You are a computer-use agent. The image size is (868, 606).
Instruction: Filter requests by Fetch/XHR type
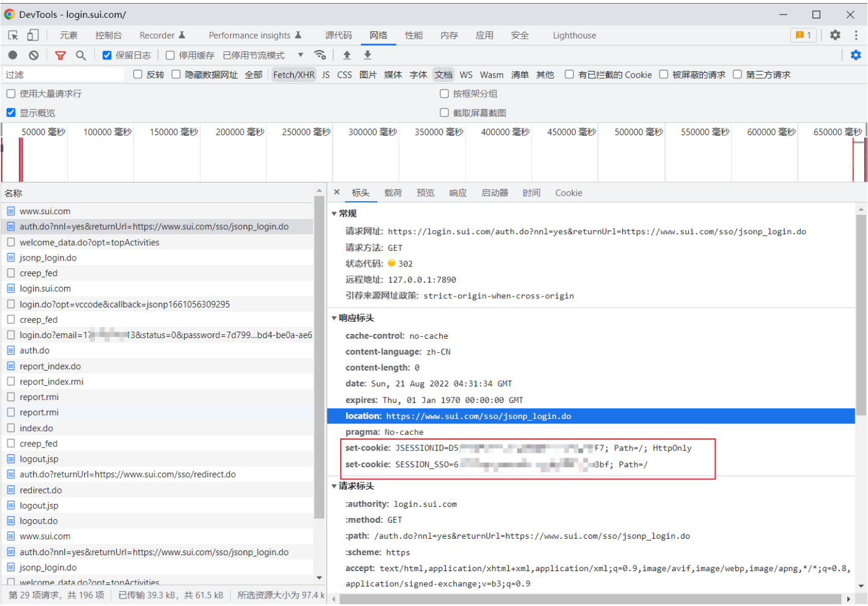[x=294, y=75]
